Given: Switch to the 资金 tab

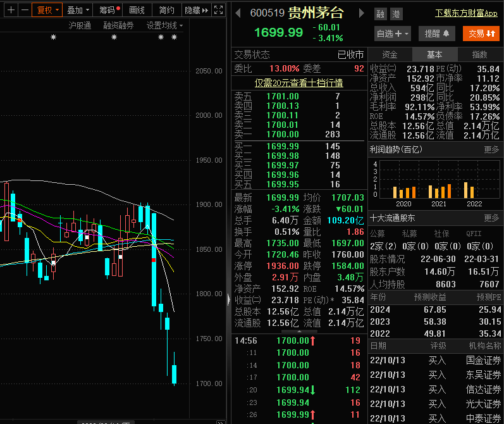Looking at the screenshot, I should (x=390, y=54).
